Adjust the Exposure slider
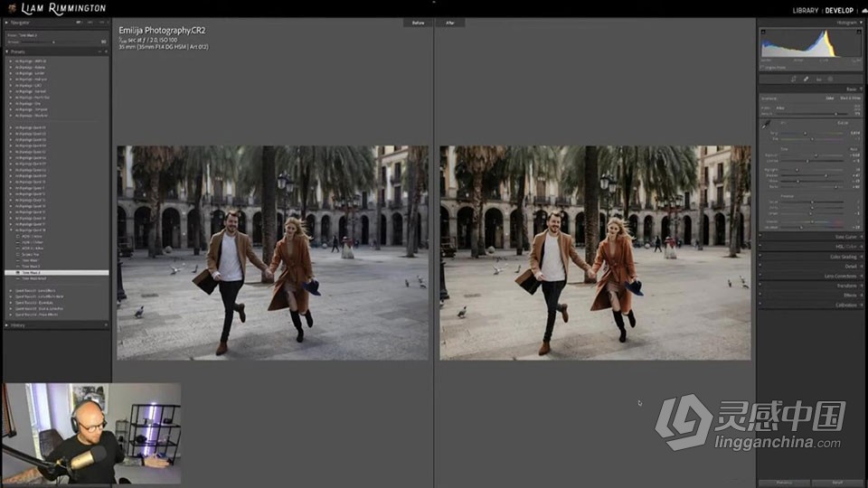This screenshot has width=868, height=488. [x=817, y=155]
